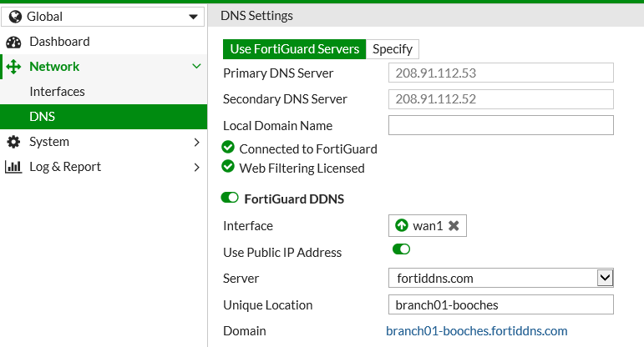
Task: Click the Web Filtering Licensed checkmark icon
Action: pos(228,167)
